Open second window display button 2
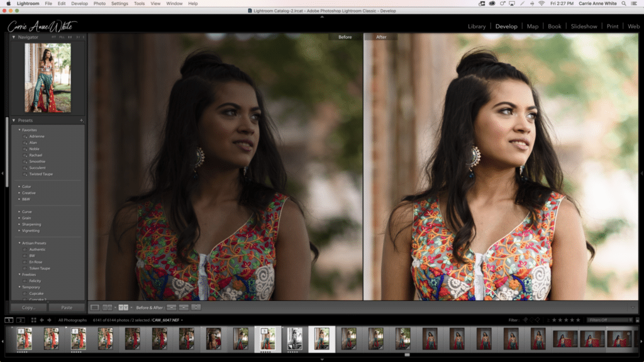Image resolution: width=644 pixels, height=362 pixels. 21,320
